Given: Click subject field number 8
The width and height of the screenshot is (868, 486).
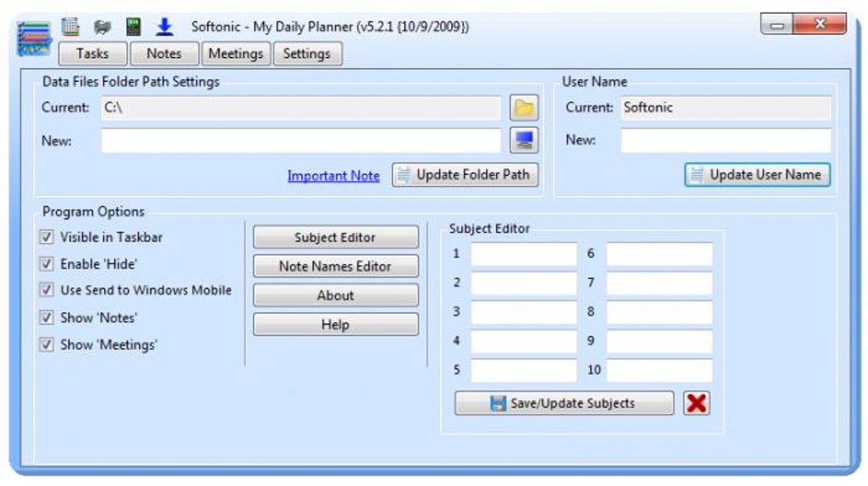Looking at the screenshot, I should (660, 312).
